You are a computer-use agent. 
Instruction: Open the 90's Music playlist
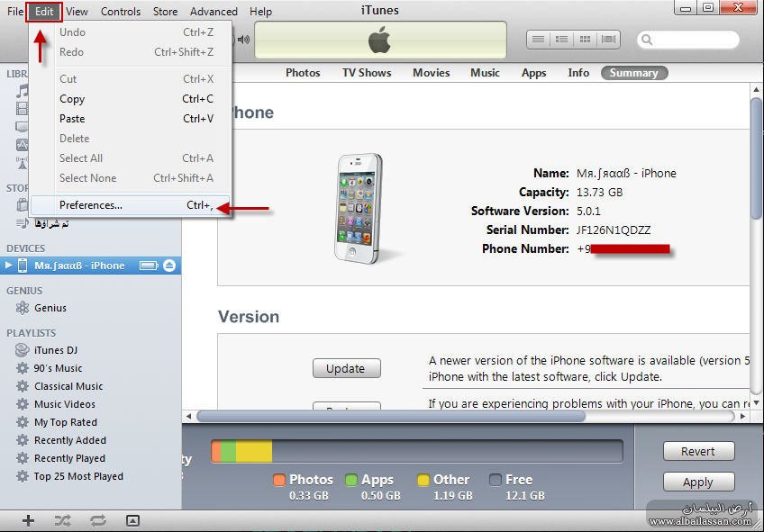[x=58, y=368]
